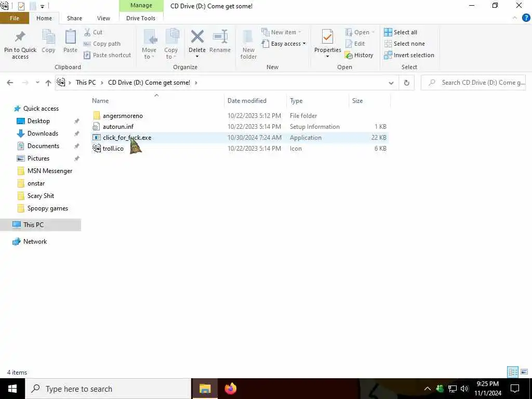Image resolution: width=532 pixels, height=399 pixels.
Task: Click the Delete X icon
Action: point(197,37)
